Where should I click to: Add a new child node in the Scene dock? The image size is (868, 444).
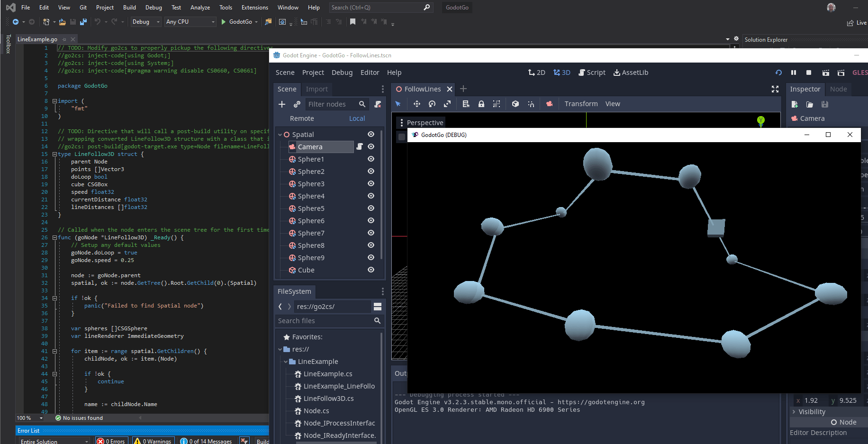[x=282, y=104]
